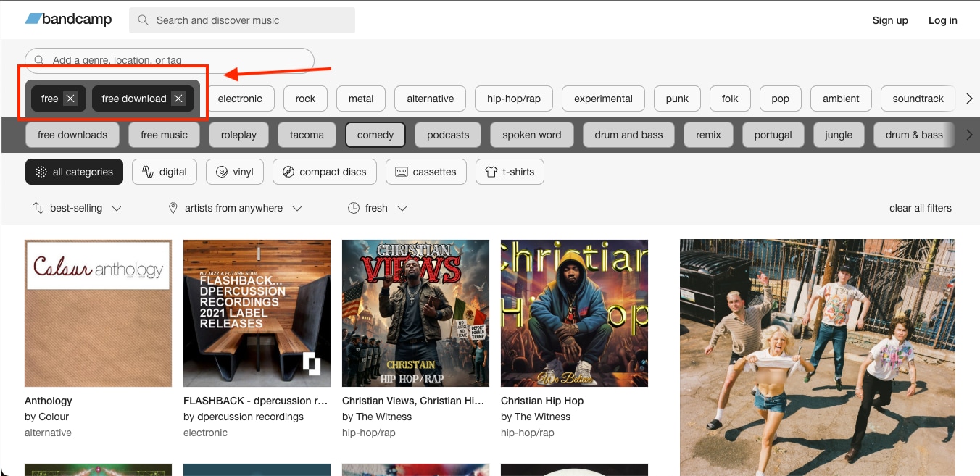
Task: Click the Bandcamp logo
Action: [68, 19]
